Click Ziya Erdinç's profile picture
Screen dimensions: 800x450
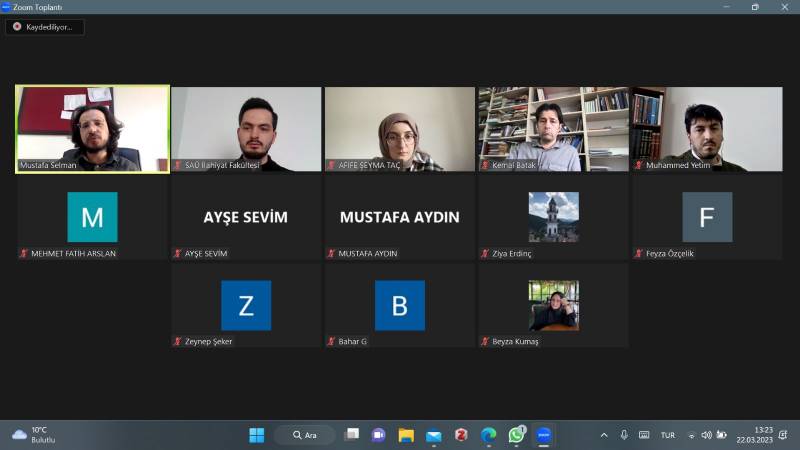(553, 217)
